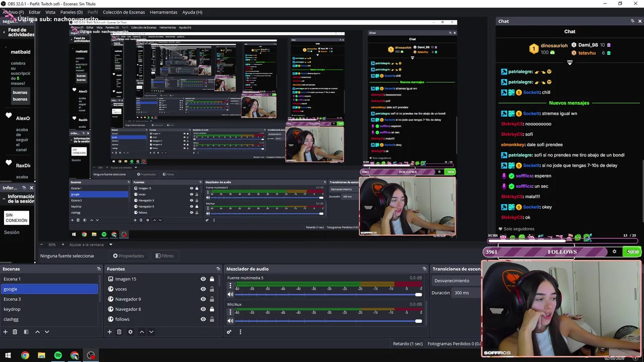Open Desvanecimiento transition dropdown
Image resolution: width=644 pixels, height=362 pixels.
456,281
